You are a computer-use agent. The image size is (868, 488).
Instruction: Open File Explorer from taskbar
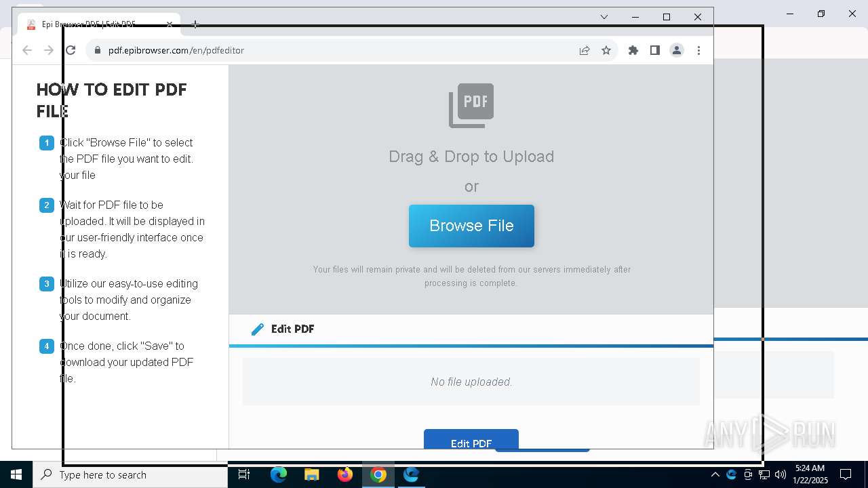point(312,474)
